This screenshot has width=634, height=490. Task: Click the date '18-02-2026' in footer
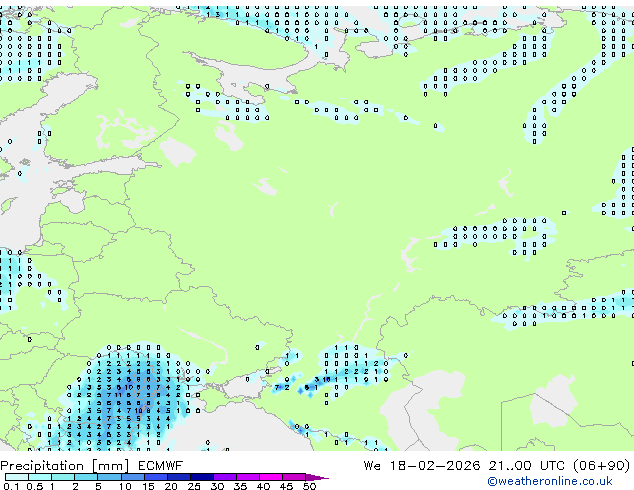pyautogui.click(x=435, y=466)
